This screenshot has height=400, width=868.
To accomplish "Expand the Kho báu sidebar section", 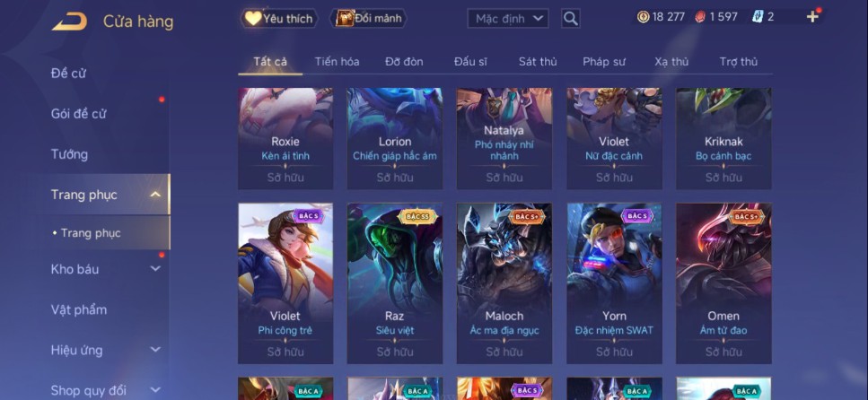I will [155, 269].
